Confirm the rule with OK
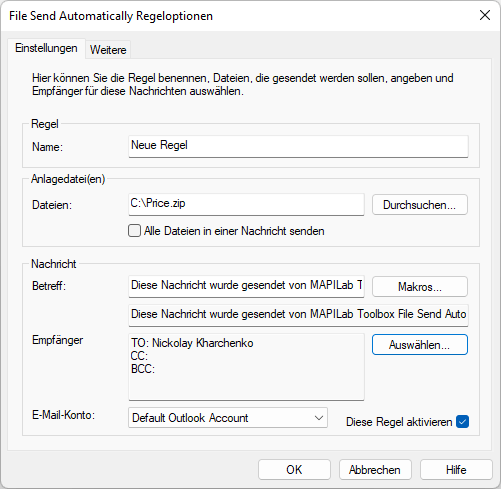501x489 pixels. pyautogui.click(x=294, y=470)
